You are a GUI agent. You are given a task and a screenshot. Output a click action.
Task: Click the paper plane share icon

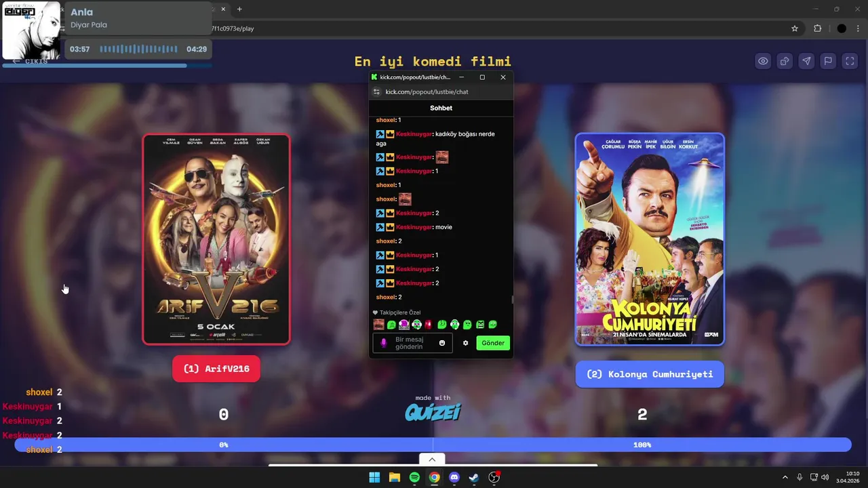click(x=806, y=61)
